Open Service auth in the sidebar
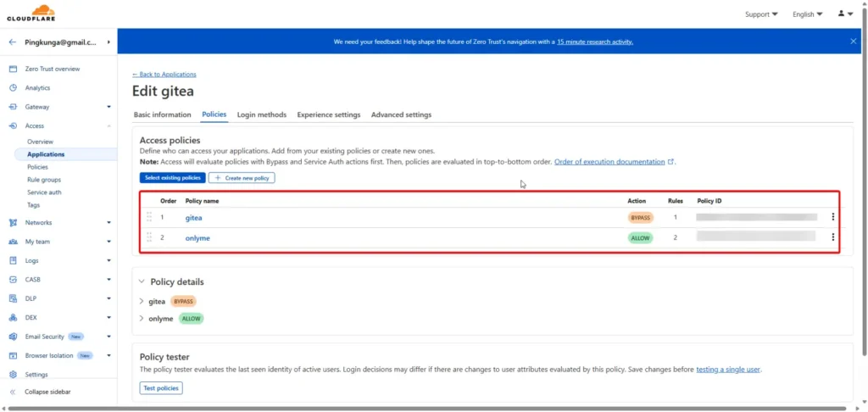The image size is (868, 412). click(x=44, y=192)
